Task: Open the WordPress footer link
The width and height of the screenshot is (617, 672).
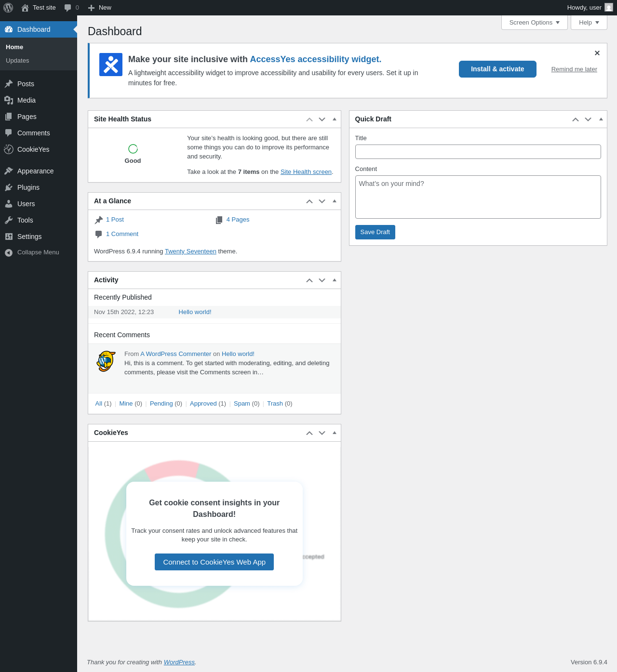Action: point(179,662)
